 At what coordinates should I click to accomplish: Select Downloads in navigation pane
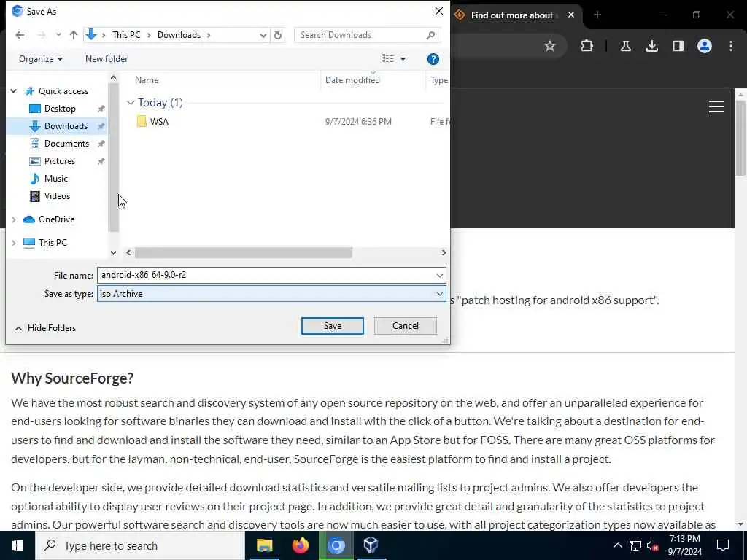click(66, 126)
